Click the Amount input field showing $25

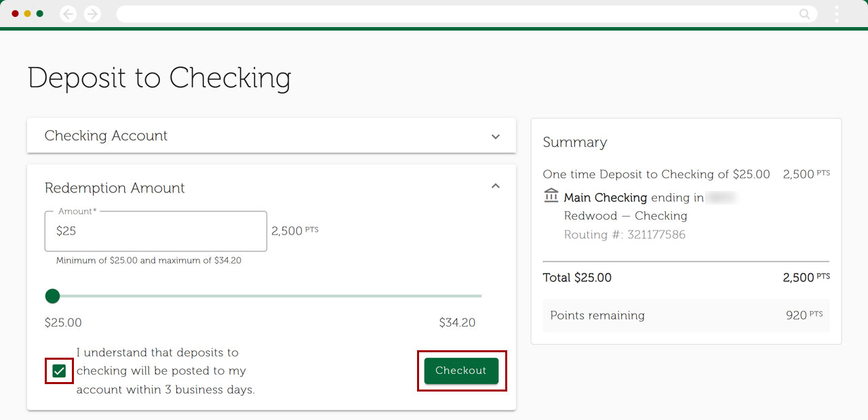click(x=156, y=231)
